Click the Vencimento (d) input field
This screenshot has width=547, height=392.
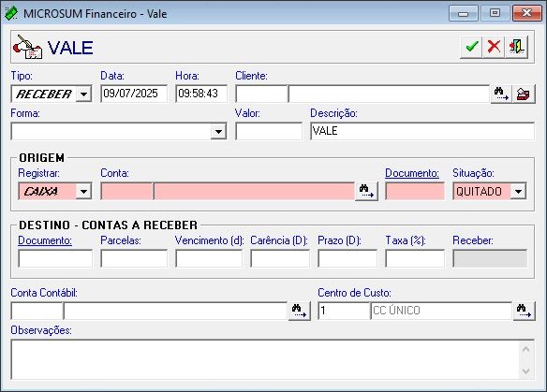click(x=209, y=258)
